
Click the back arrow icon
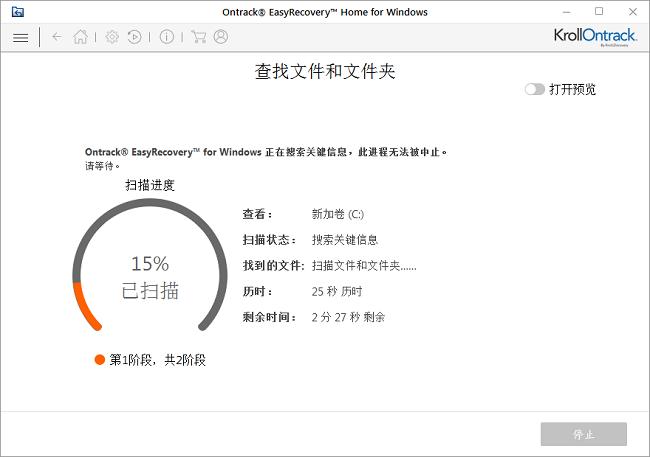click(x=56, y=37)
